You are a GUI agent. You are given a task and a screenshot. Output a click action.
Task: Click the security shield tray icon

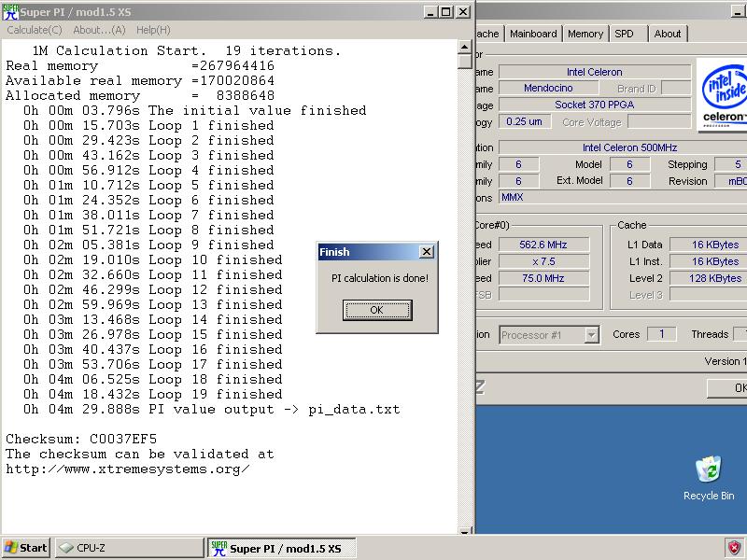pyautogui.click(x=734, y=548)
